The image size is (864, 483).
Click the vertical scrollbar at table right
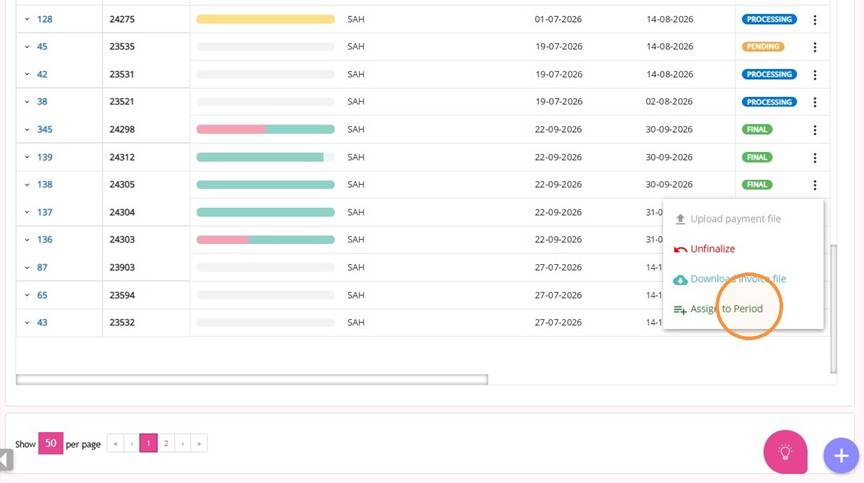click(834, 309)
